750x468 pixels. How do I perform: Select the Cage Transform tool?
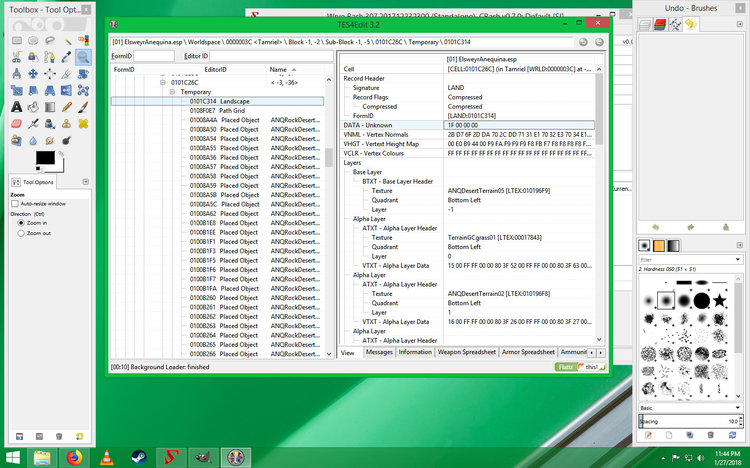click(x=83, y=90)
